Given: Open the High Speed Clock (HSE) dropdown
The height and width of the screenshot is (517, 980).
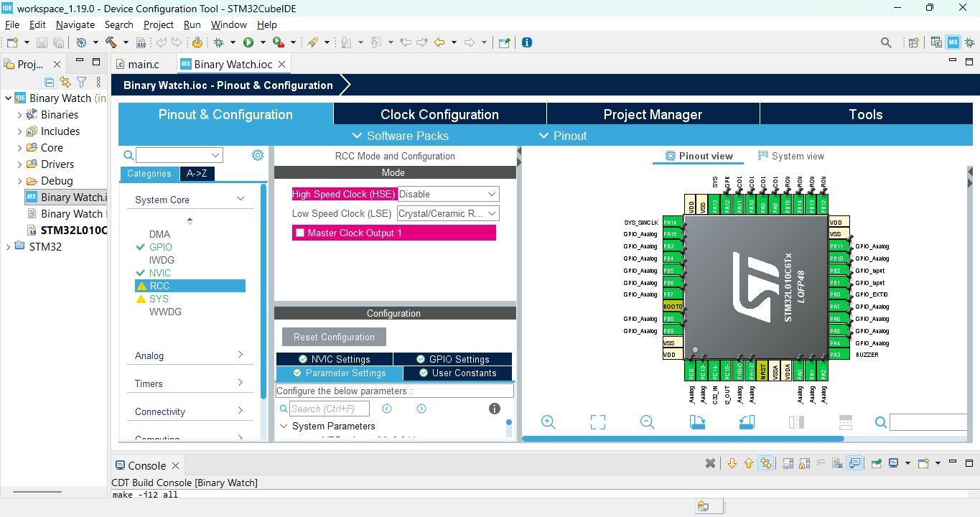Looking at the screenshot, I should pyautogui.click(x=449, y=194).
